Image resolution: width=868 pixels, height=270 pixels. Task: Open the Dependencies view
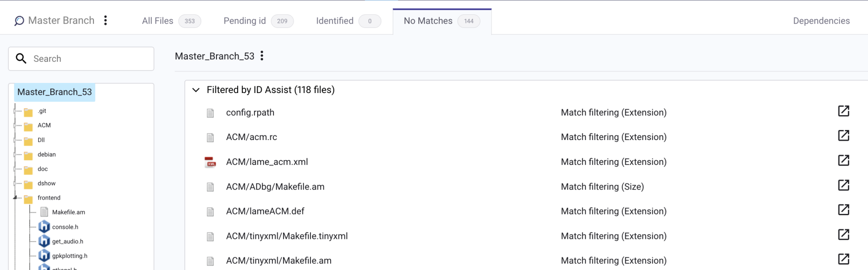(x=821, y=21)
